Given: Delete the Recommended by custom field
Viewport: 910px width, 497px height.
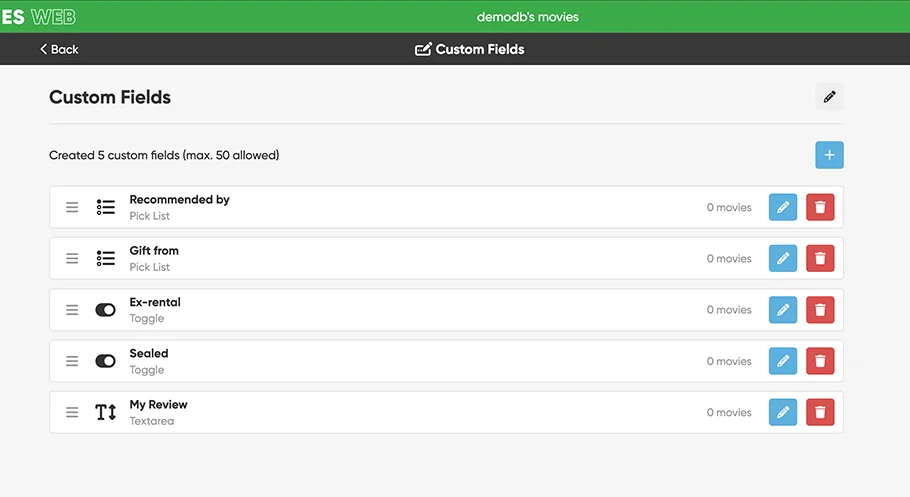Looking at the screenshot, I should (x=820, y=207).
